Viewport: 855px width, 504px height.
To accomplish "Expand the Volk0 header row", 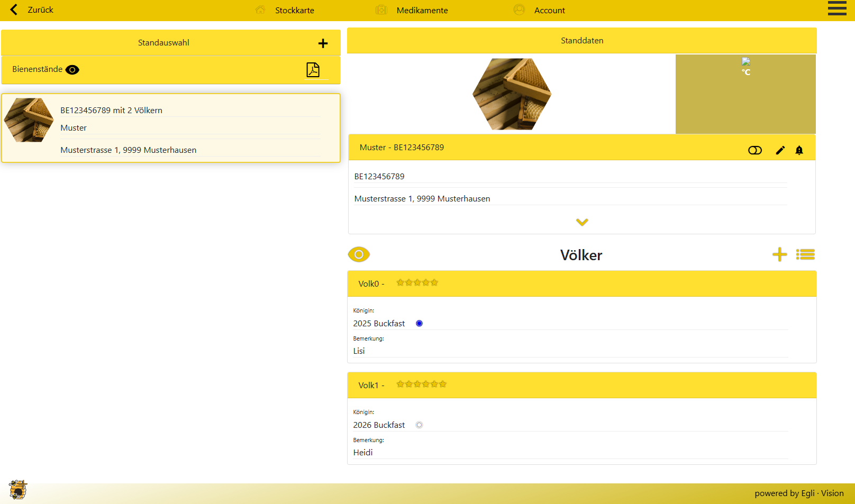I will point(581,283).
